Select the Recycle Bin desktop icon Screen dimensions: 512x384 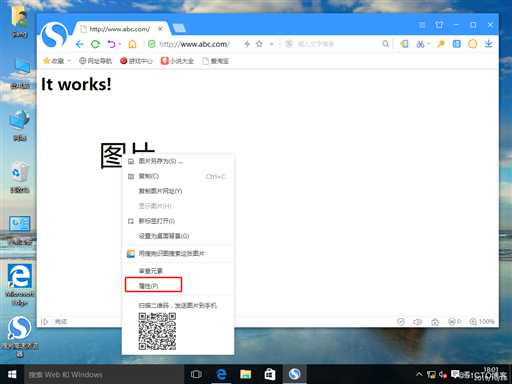(20, 177)
